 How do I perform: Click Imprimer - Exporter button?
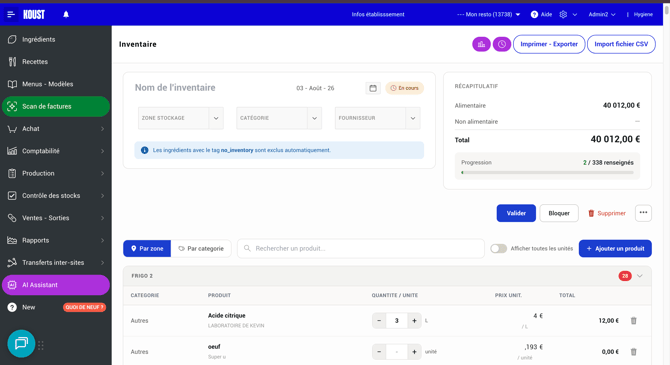(549, 44)
